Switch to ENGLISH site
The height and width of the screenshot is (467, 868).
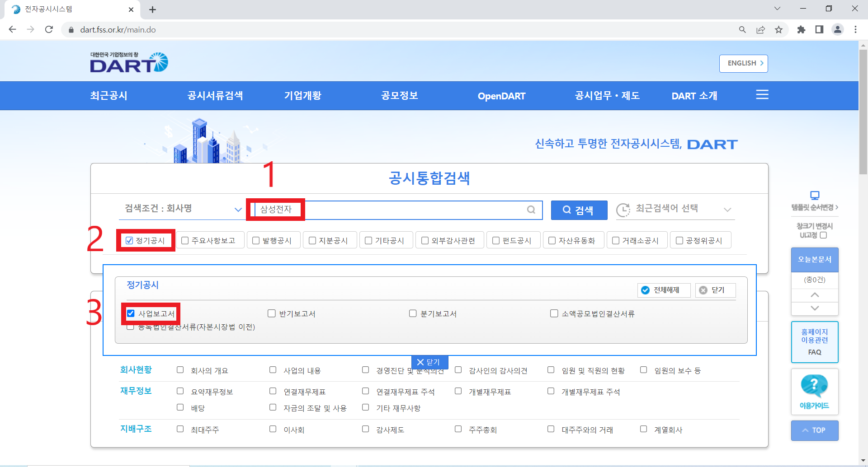click(x=744, y=63)
